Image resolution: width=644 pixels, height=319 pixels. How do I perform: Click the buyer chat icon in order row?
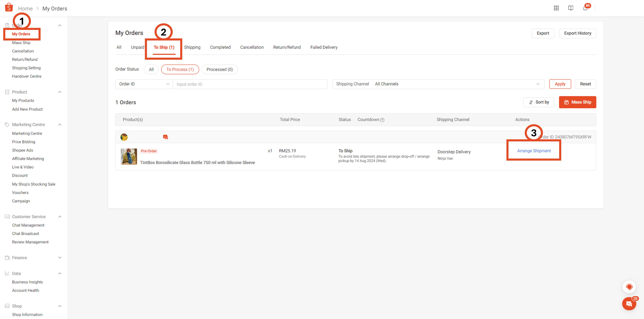click(x=166, y=137)
